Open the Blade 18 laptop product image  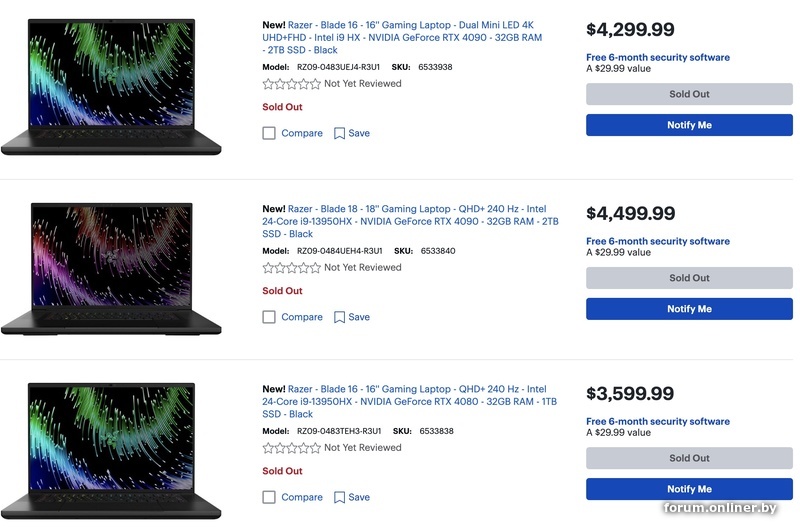coord(110,268)
